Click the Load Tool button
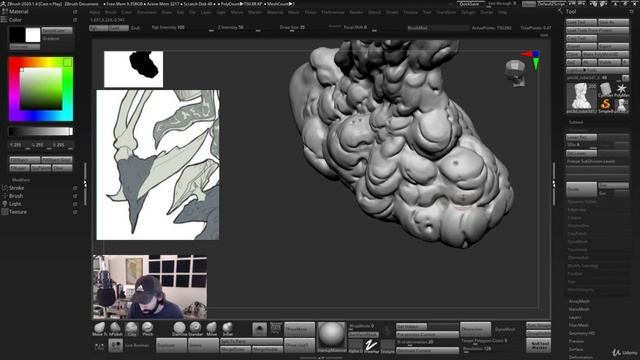The height and width of the screenshot is (360, 640). [581, 22]
